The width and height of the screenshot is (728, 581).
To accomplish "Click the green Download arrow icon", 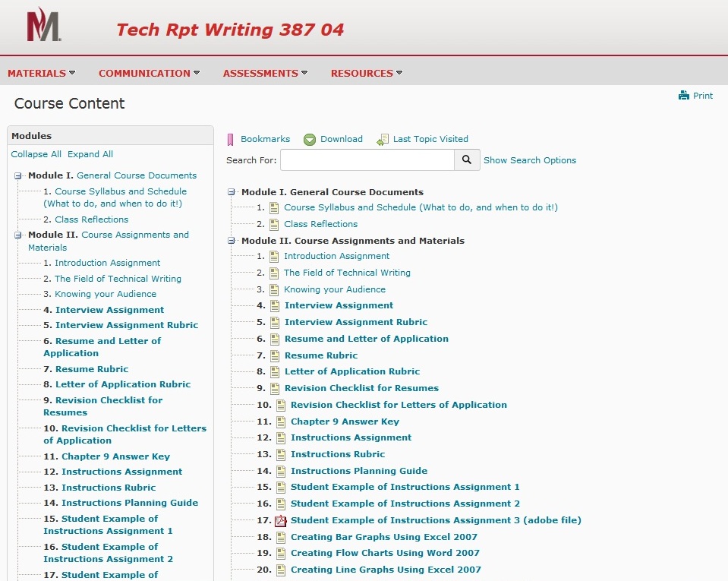I will (310, 140).
